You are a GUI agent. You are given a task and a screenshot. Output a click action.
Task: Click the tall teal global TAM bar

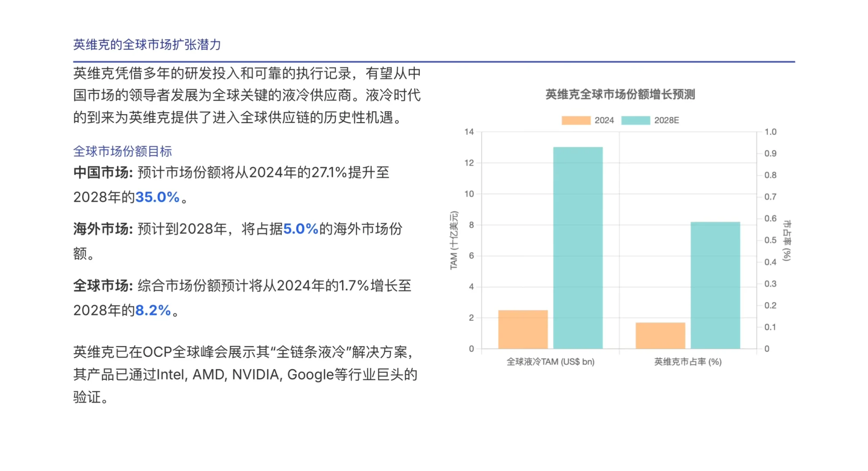tap(578, 248)
